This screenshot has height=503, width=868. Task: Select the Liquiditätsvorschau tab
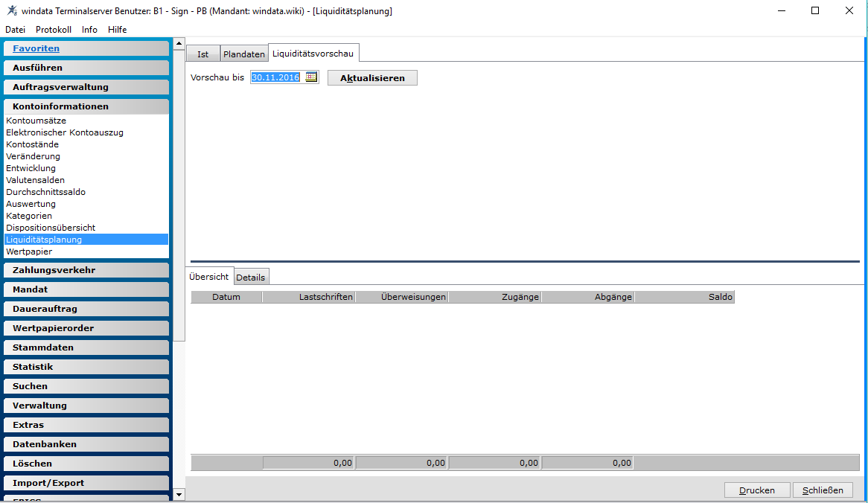(x=313, y=53)
